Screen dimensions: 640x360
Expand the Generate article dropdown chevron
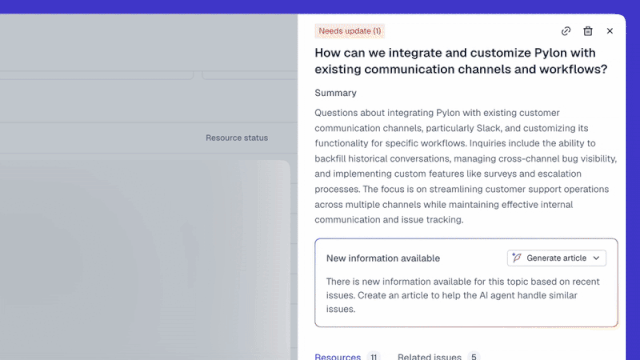click(596, 258)
